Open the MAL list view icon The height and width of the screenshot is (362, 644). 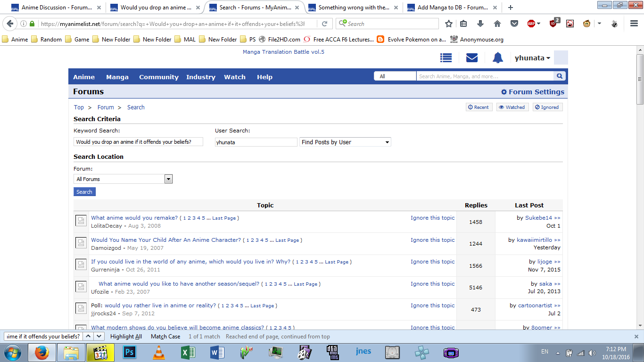pyautogui.click(x=446, y=58)
